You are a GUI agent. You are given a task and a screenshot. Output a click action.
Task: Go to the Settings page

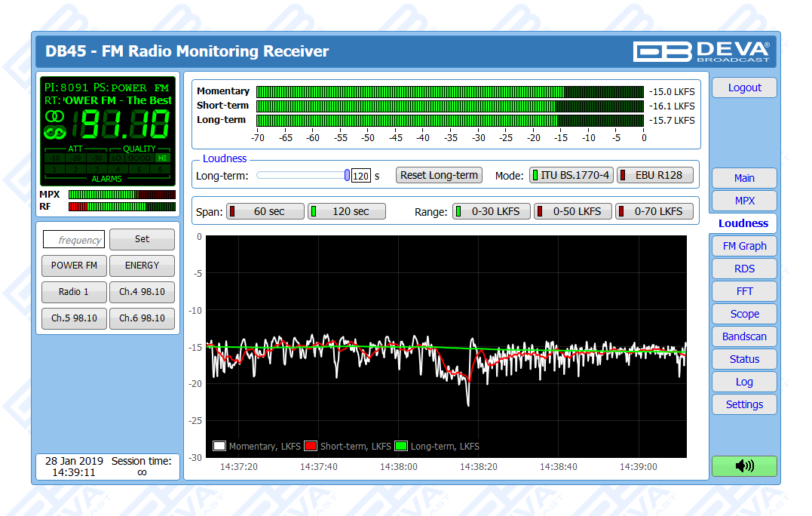(x=744, y=404)
